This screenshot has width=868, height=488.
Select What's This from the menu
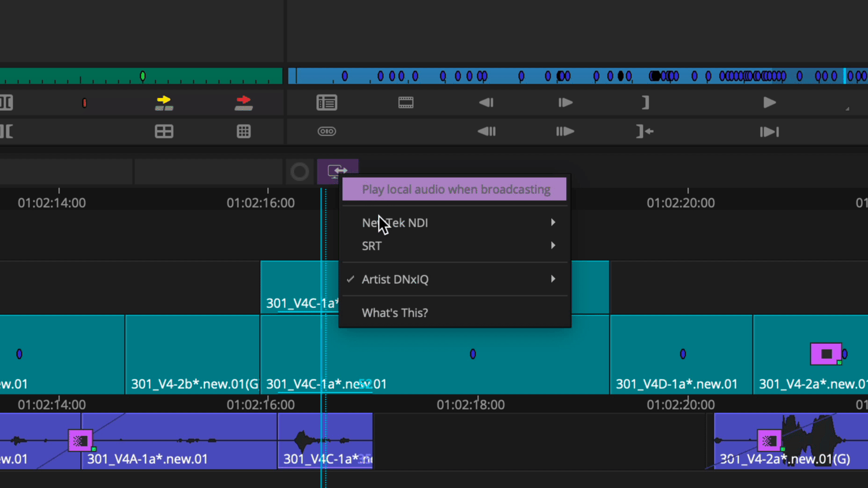394,313
